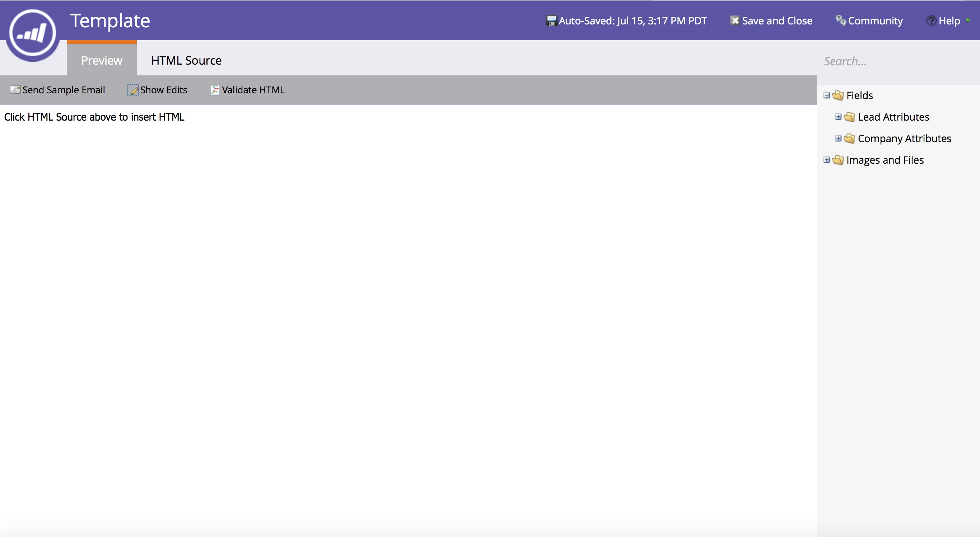Click the Show Edits pencil icon
This screenshot has width=980, height=537.
133,90
